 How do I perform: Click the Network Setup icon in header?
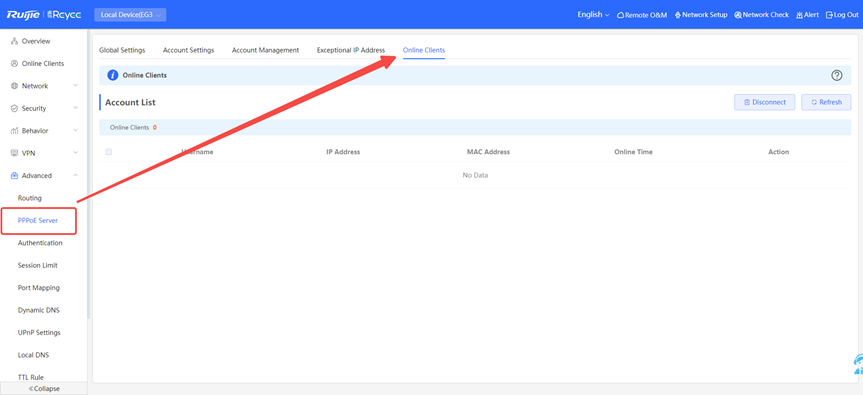coord(678,15)
